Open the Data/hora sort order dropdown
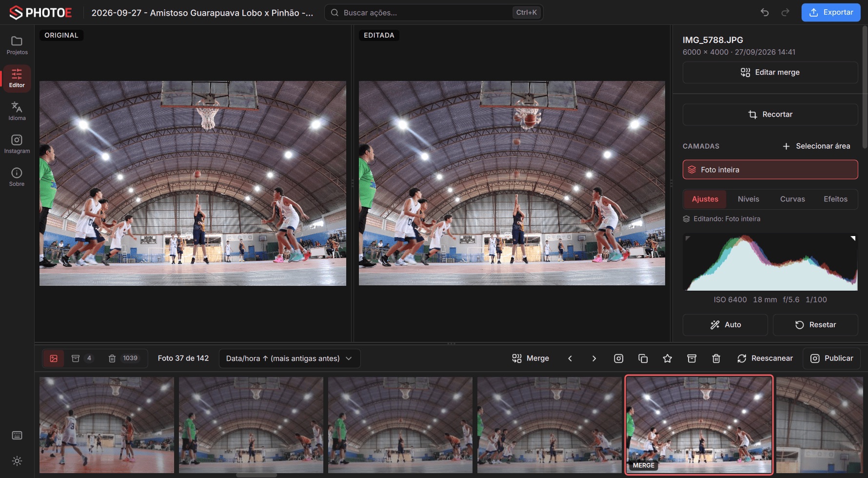Image resolution: width=868 pixels, height=478 pixels. [x=290, y=358]
